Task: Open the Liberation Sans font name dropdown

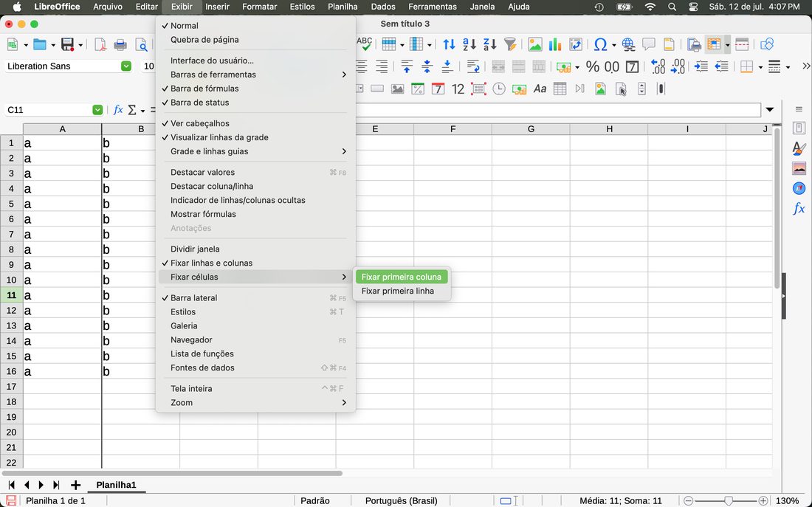Action: point(125,66)
